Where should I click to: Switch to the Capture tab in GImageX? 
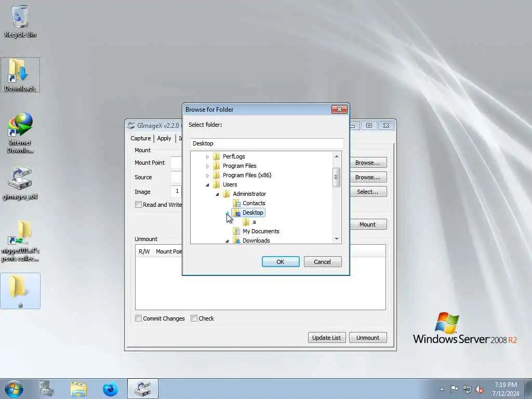tap(140, 138)
